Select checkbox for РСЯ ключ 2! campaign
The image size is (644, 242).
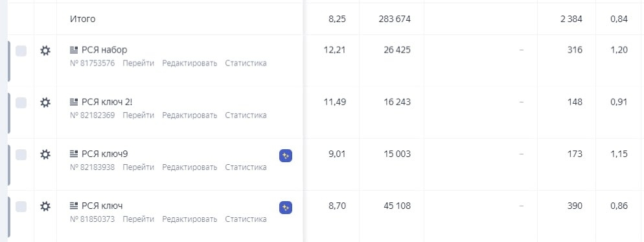point(21,103)
